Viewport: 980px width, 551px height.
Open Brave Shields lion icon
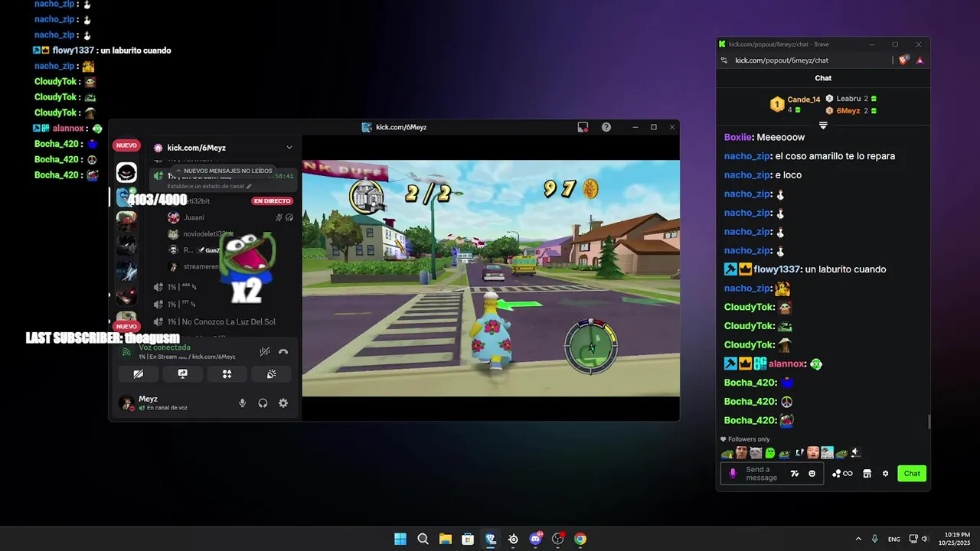tap(903, 60)
